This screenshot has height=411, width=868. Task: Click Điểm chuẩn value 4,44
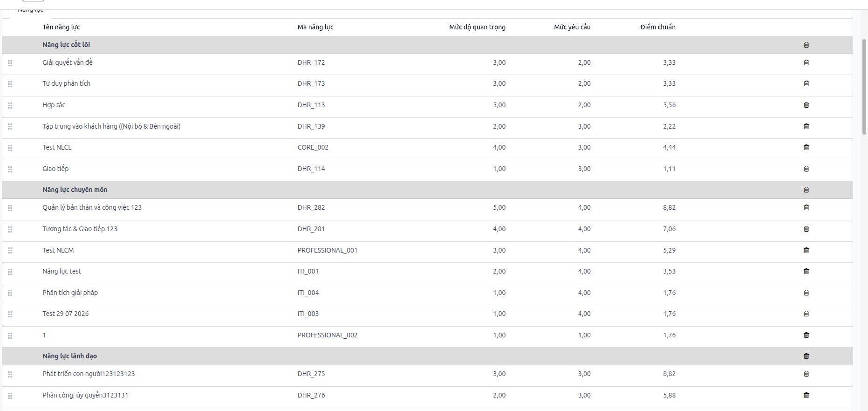tap(669, 147)
